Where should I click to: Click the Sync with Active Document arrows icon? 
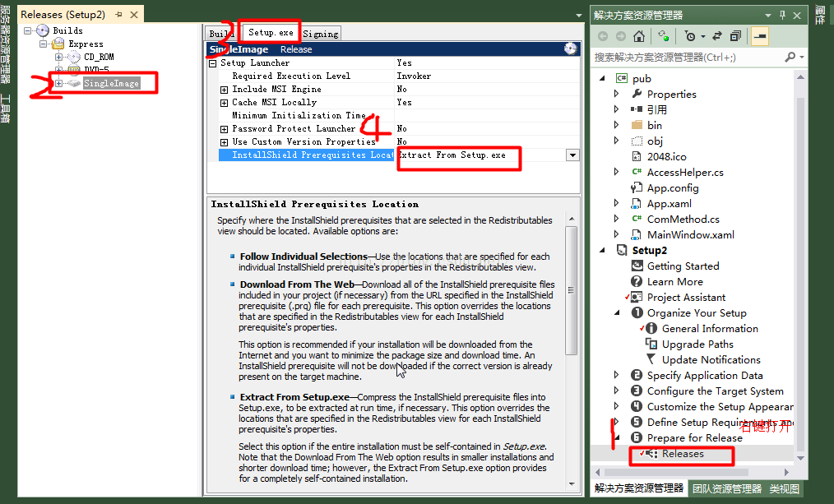[x=717, y=36]
